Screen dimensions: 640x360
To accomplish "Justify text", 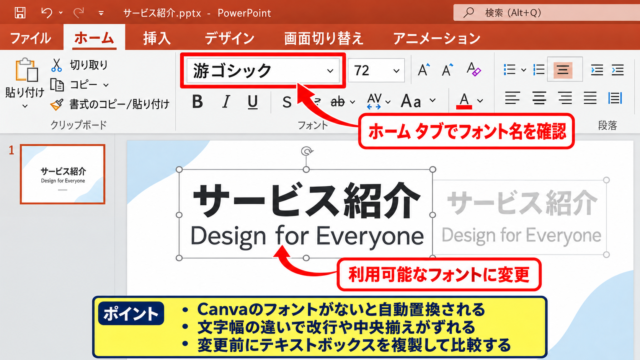I will coord(590,98).
